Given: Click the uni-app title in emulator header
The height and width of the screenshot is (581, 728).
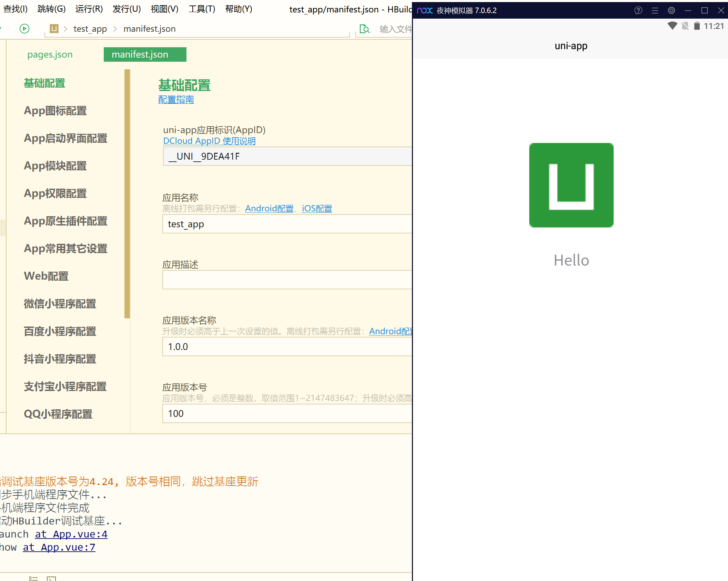Looking at the screenshot, I should (x=571, y=46).
